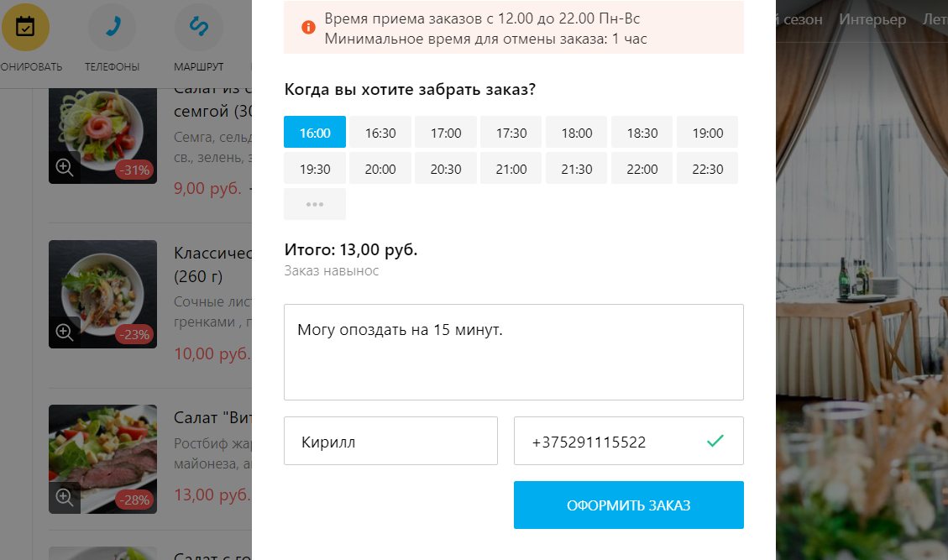Zoom the roast beef salad magnifier
Viewport: 948px width, 560px height.
(x=65, y=496)
